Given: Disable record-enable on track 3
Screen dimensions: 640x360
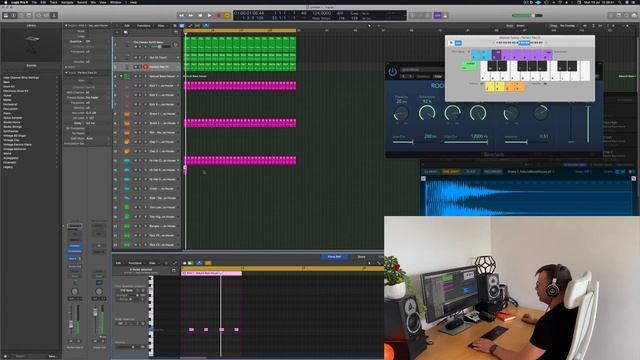Looking at the screenshot, I should point(145,67).
